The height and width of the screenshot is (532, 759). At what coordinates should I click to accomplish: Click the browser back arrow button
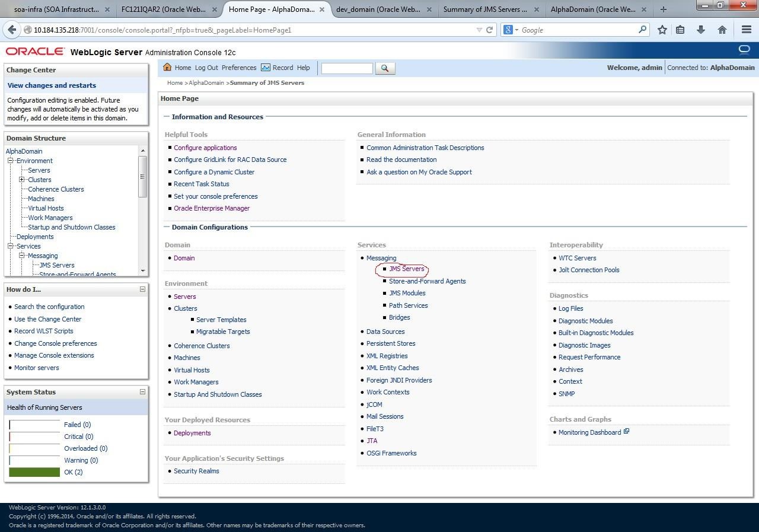tap(12, 30)
